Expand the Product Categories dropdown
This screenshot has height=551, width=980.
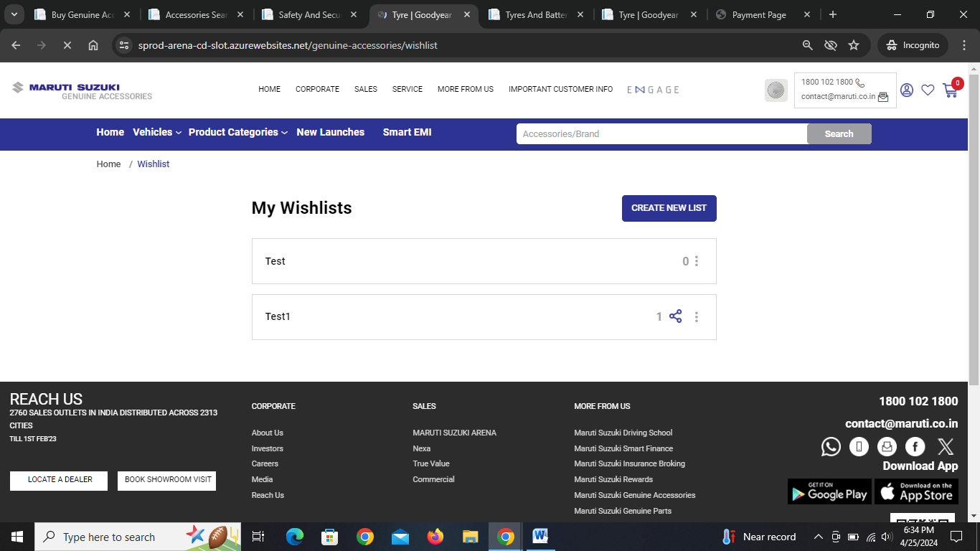(238, 132)
